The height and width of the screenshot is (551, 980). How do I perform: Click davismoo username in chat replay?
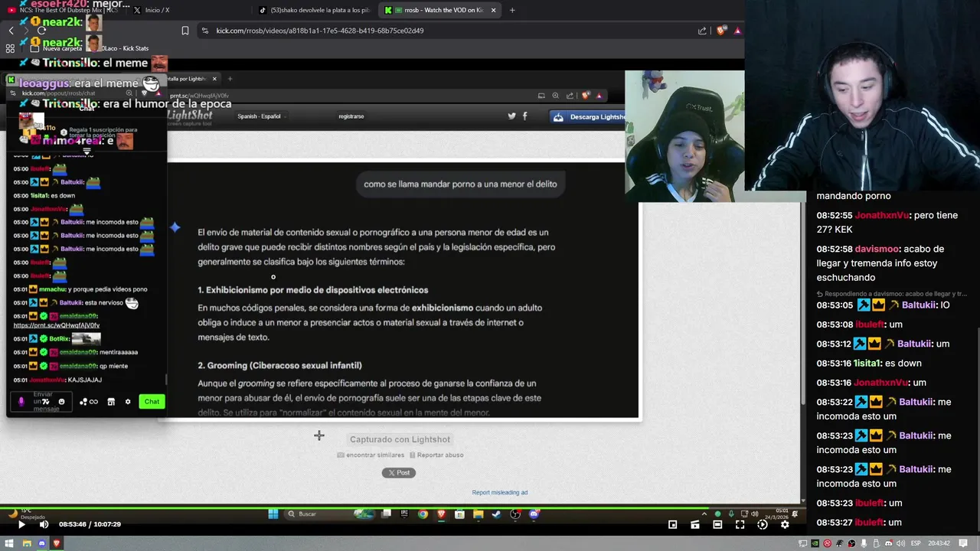click(x=877, y=249)
